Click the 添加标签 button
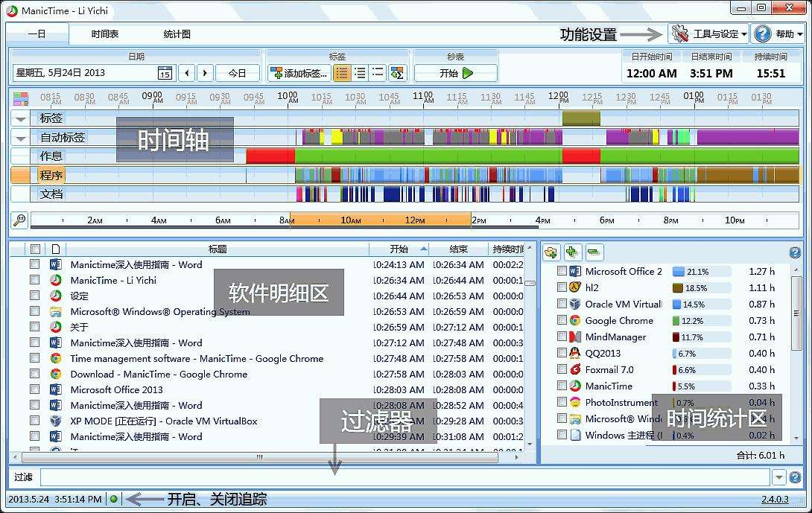This screenshot has height=513, width=812. click(299, 73)
